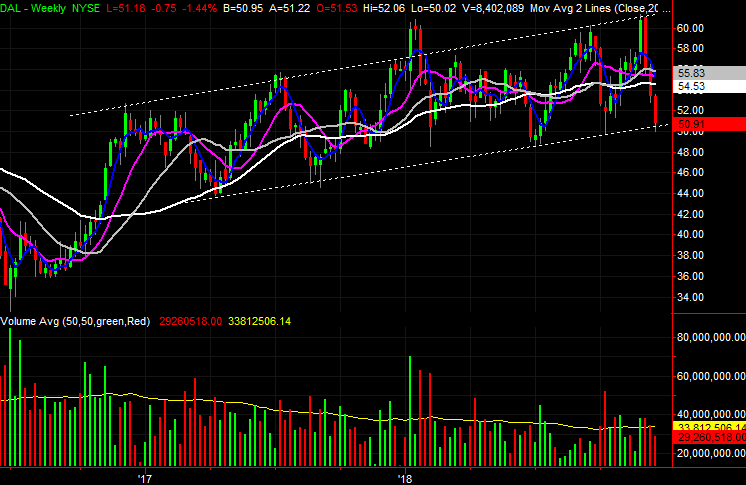Open the Volume Avg study label
Viewport: 746px width, 485px height.
point(75,321)
